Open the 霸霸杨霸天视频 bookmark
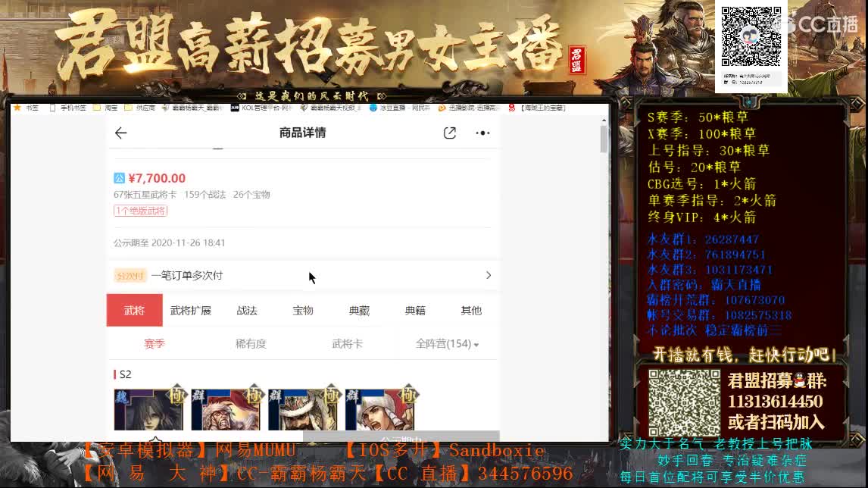This screenshot has height=488, width=868. (x=330, y=108)
